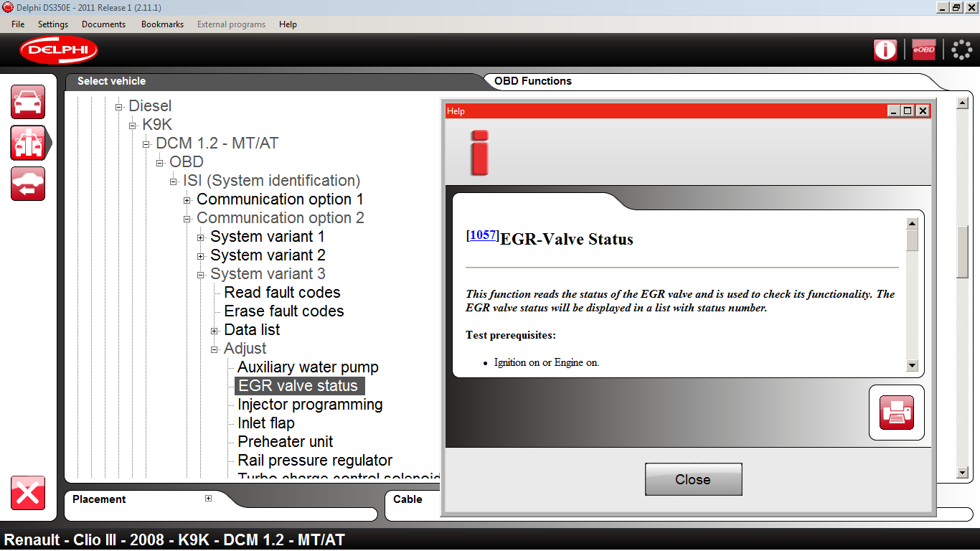Open the Documents menu
The height and width of the screenshot is (551, 980).
click(x=103, y=24)
